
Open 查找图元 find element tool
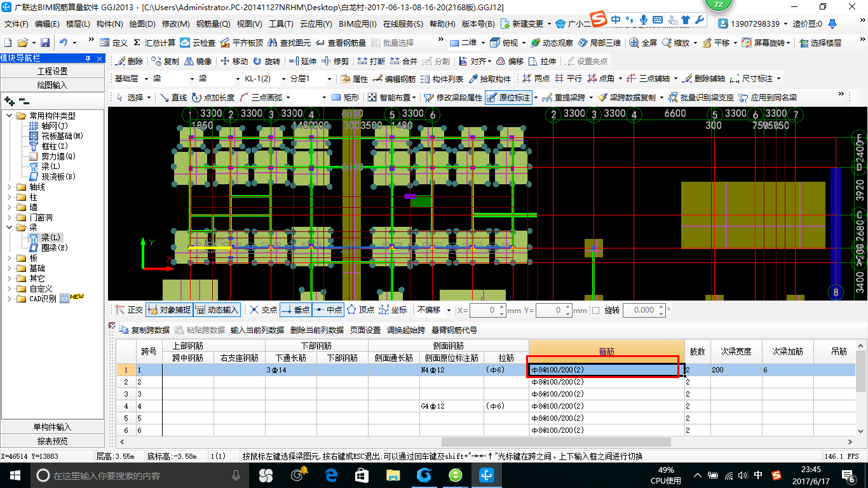(290, 43)
